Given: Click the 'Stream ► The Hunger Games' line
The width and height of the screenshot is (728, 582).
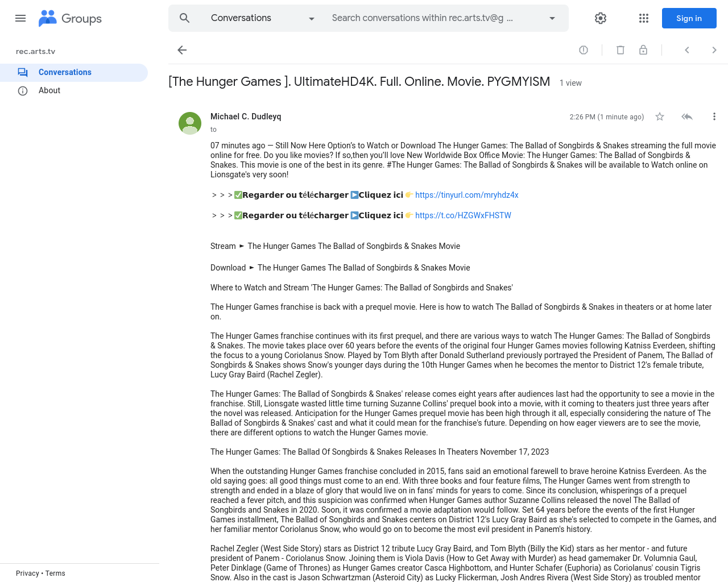Looking at the screenshot, I should click(x=335, y=246).
